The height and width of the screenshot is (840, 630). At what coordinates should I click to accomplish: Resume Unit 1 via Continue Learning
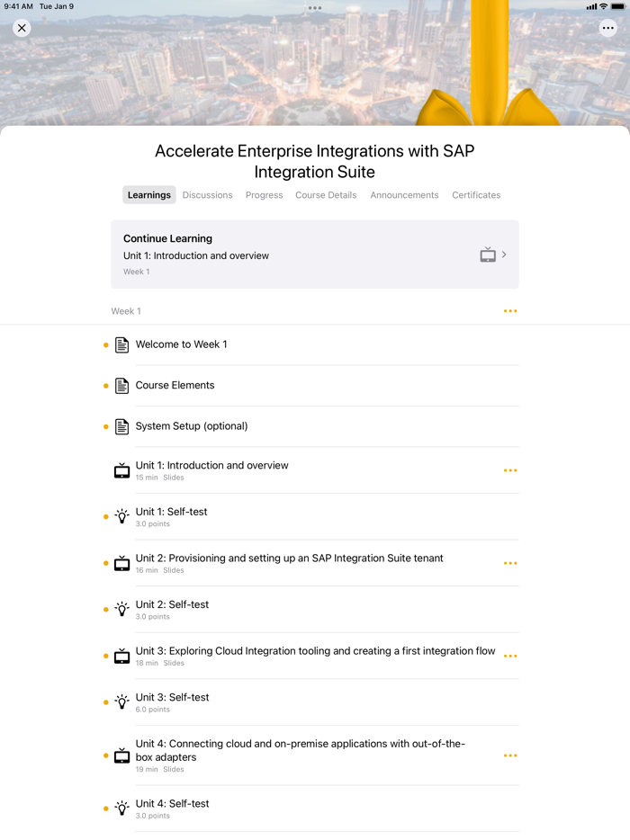tap(314, 254)
